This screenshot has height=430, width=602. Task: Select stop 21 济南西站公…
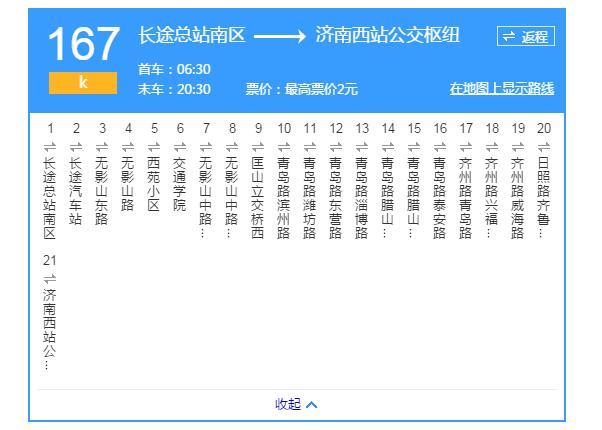pos(50,329)
